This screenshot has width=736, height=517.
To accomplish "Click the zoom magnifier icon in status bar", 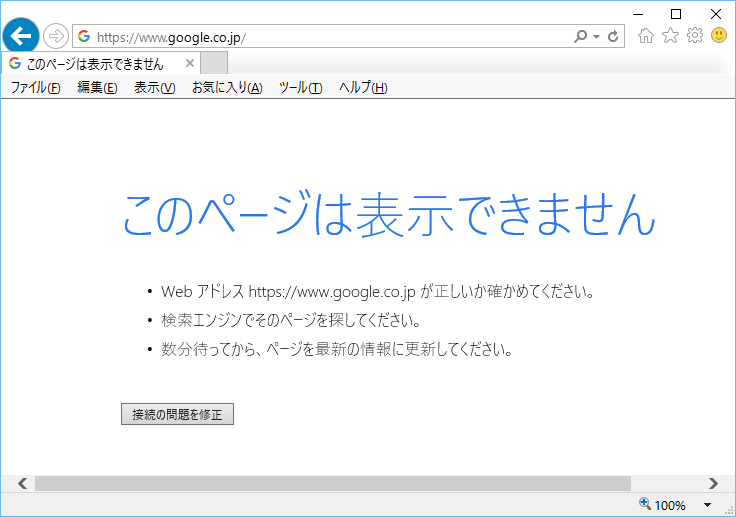I will (x=645, y=504).
